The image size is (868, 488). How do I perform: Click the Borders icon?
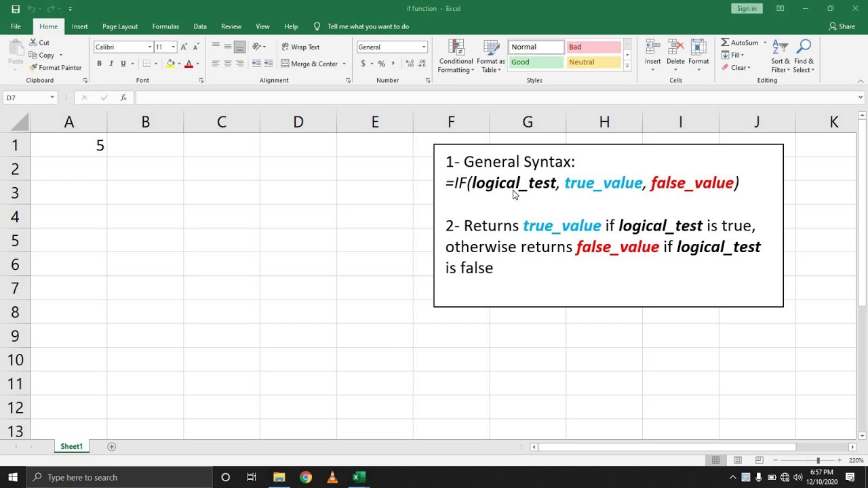pyautogui.click(x=146, y=63)
